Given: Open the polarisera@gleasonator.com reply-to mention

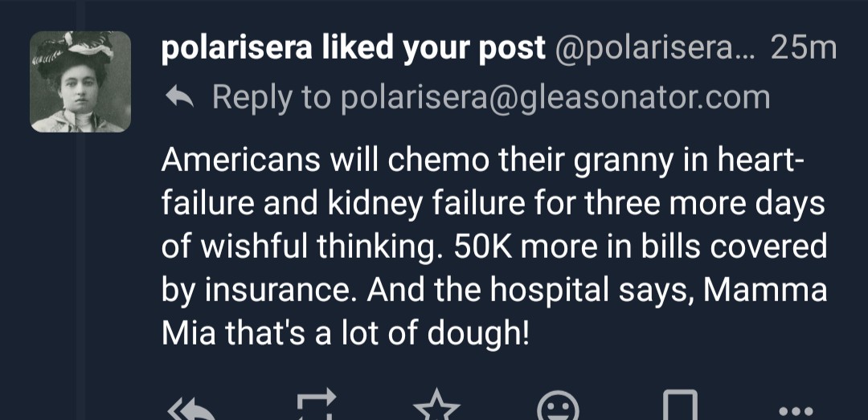Looking at the screenshot, I should click(x=555, y=98).
